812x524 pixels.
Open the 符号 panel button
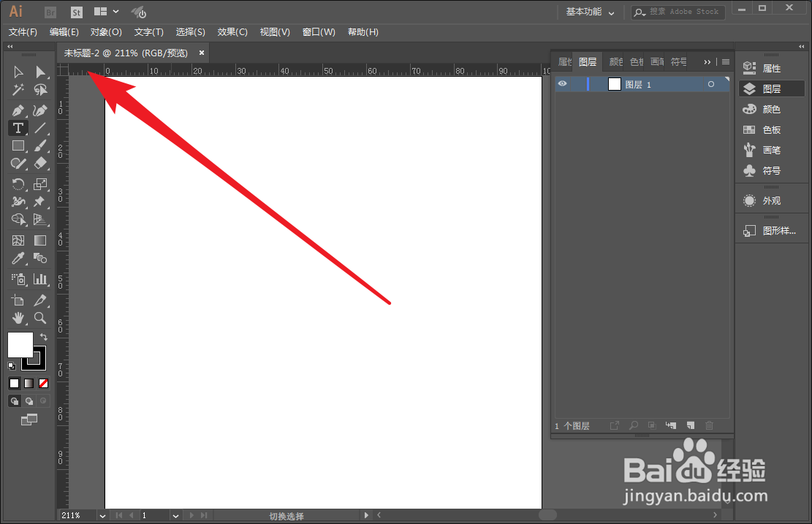tap(771, 170)
